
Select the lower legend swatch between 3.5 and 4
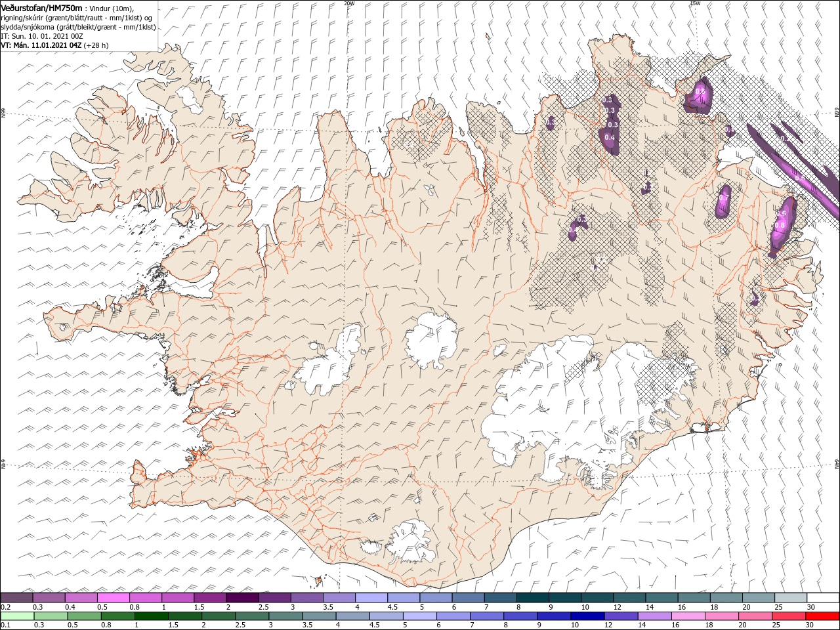pyautogui.click(x=319, y=616)
